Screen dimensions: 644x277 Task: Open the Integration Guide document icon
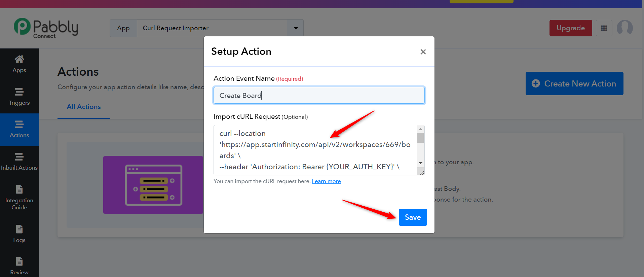pos(19,189)
